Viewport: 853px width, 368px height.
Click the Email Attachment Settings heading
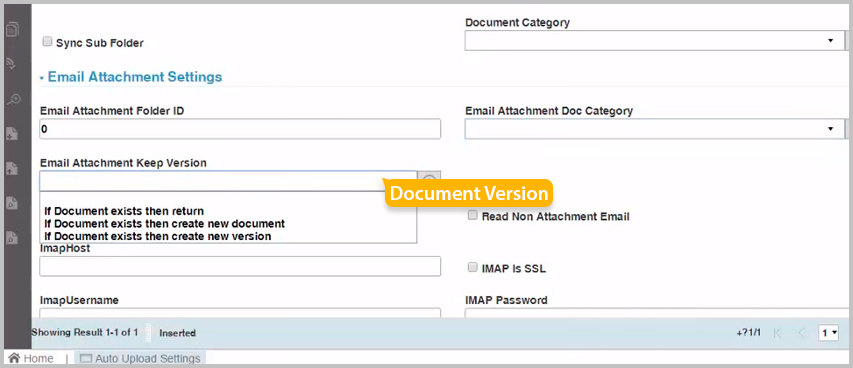coord(135,77)
